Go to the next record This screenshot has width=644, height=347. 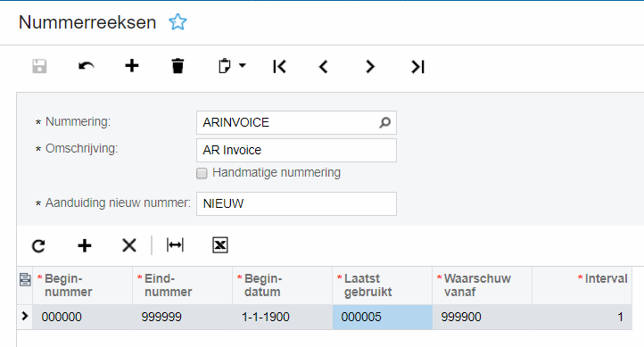(370, 67)
